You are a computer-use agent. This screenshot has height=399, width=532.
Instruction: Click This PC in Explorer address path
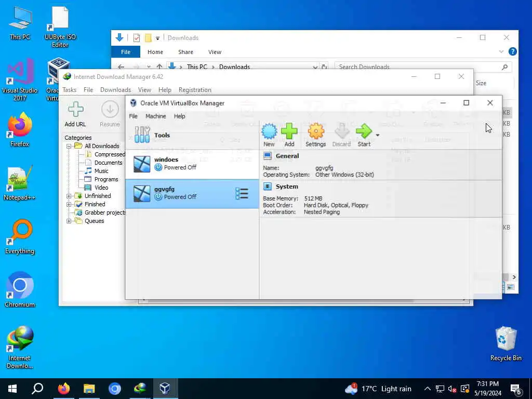coord(197,67)
